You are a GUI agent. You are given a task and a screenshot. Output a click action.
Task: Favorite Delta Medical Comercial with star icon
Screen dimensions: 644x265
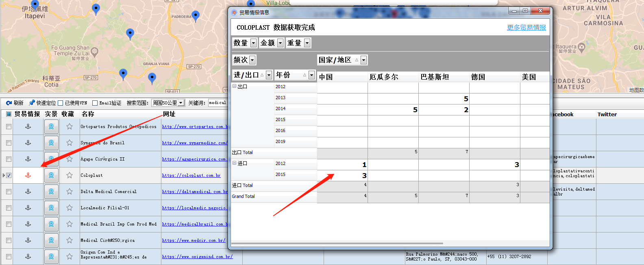pos(70,191)
